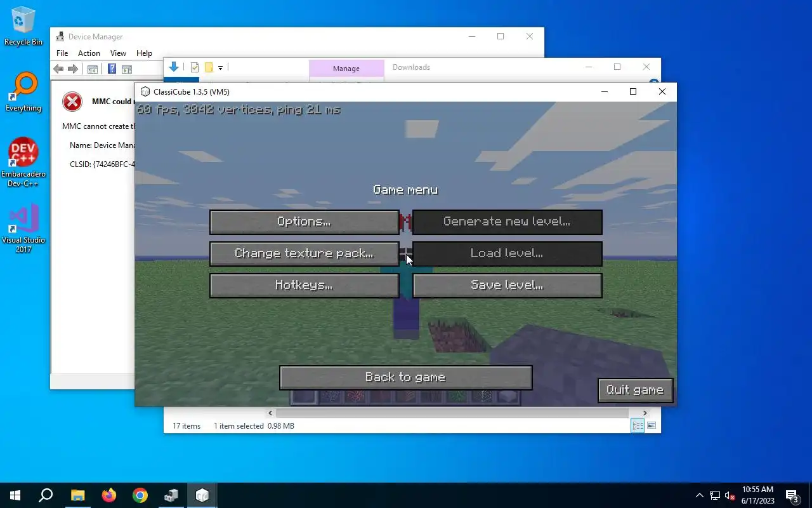This screenshot has width=812, height=508.
Task: Click Properties checkmark icon in Explorer quick access toolbar
Action: pyautogui.click(x=195, y=67)
